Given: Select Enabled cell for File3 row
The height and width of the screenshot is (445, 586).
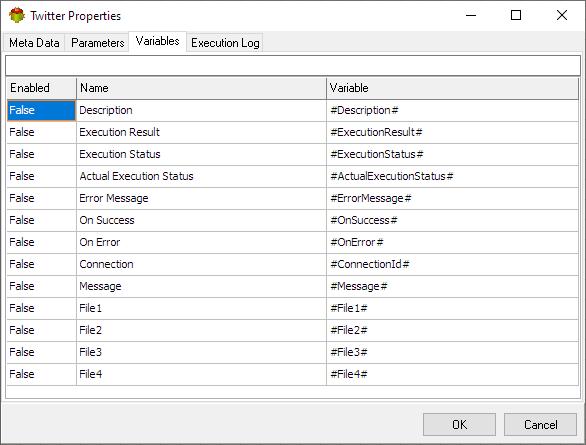Looking at the screenshot, I should [41, 352].
